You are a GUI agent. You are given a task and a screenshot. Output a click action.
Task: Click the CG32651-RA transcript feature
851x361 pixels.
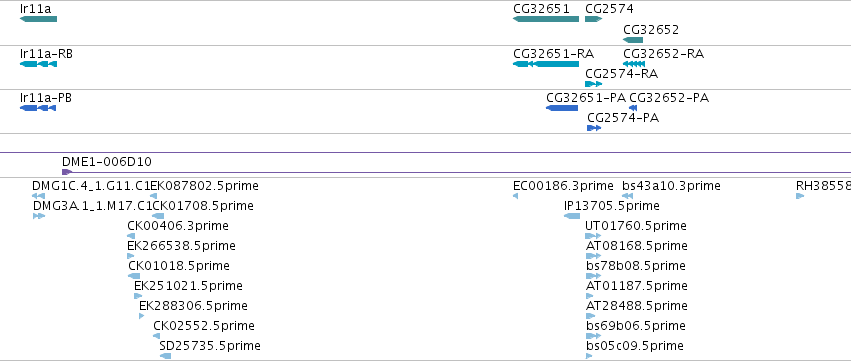click(546, 64)
